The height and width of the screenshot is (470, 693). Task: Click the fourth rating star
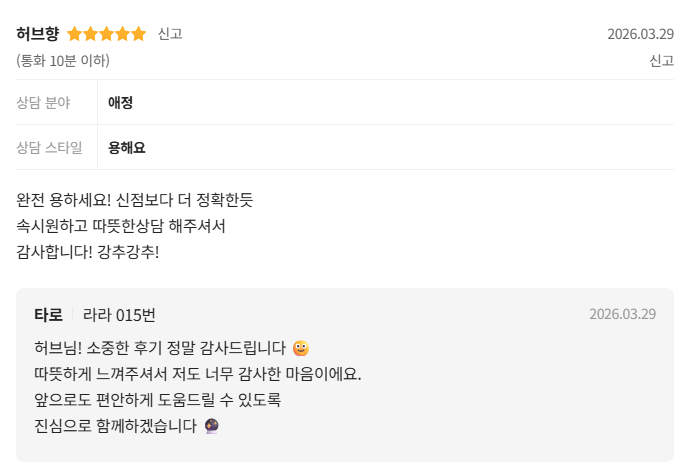coord(123,34)
